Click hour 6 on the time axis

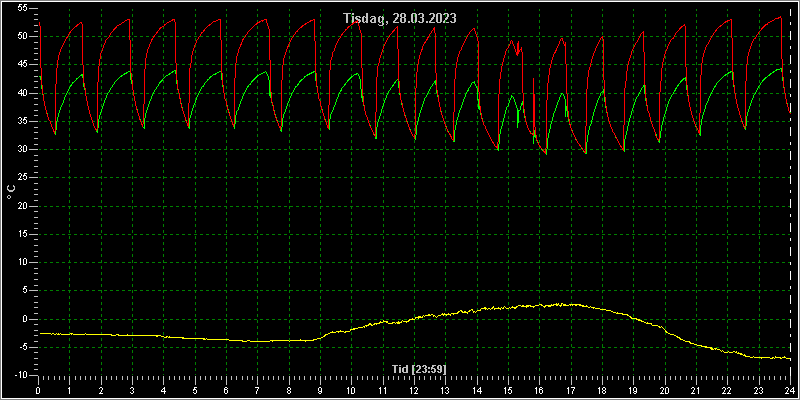click(227, 390)
